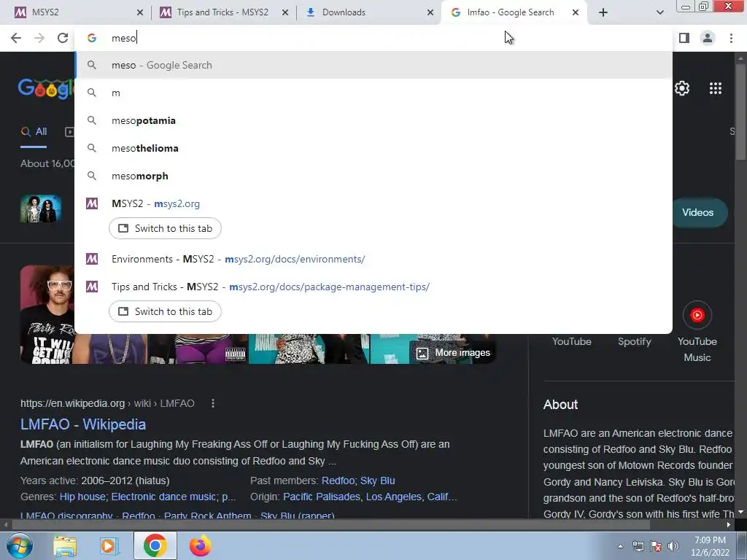Open MSYS2 - msys2.org suggestion

pos(373,203)
